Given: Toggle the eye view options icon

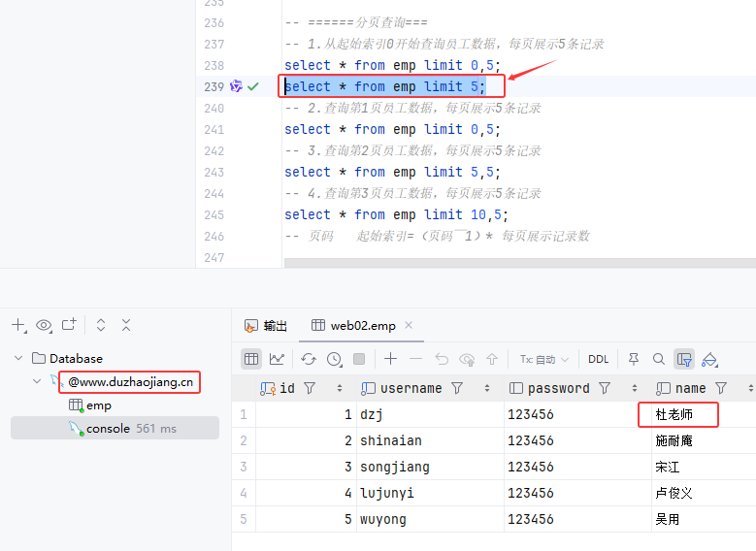Looking at the screenshot, I should (x=44, y=325).
